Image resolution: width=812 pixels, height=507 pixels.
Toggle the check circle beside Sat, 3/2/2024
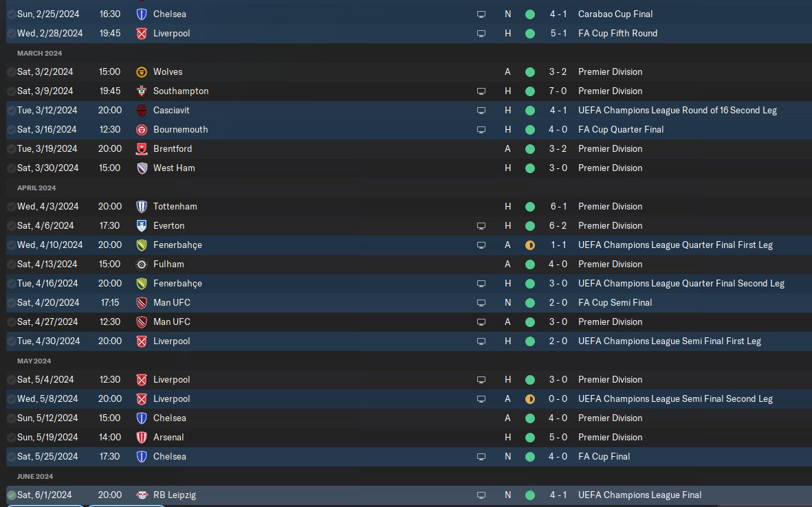point(11,72)
